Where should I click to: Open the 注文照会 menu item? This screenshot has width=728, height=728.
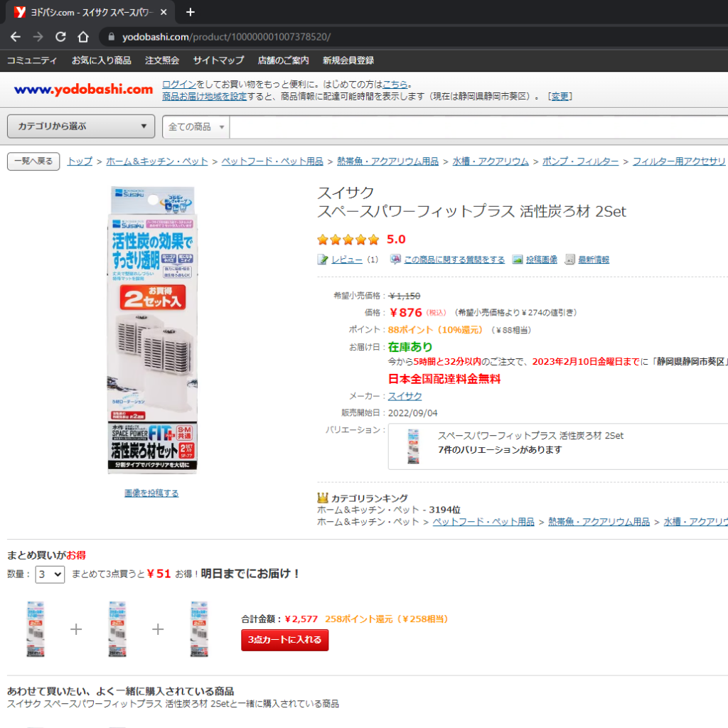pos(162,60)
